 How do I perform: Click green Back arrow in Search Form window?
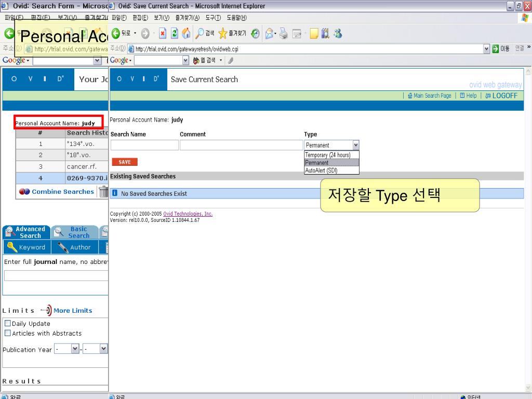pos(9,33)
